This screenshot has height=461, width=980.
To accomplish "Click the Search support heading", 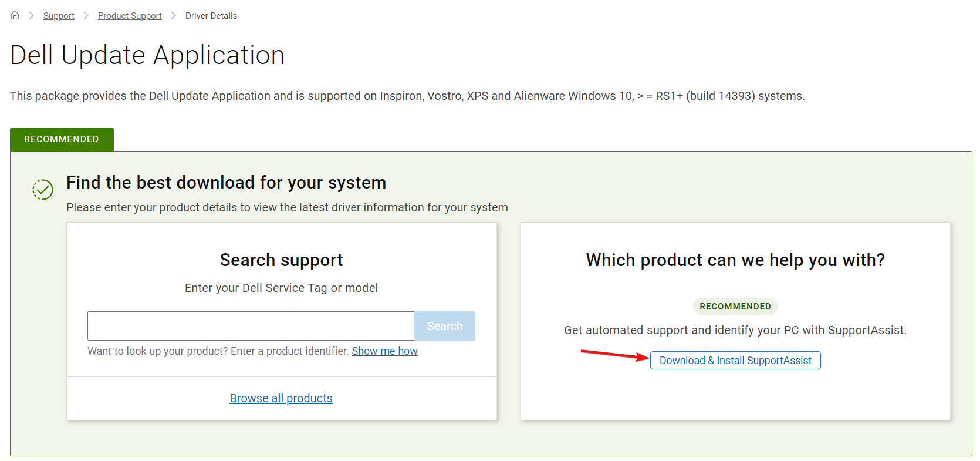I will pyautogui.click(x=282, y=260).
